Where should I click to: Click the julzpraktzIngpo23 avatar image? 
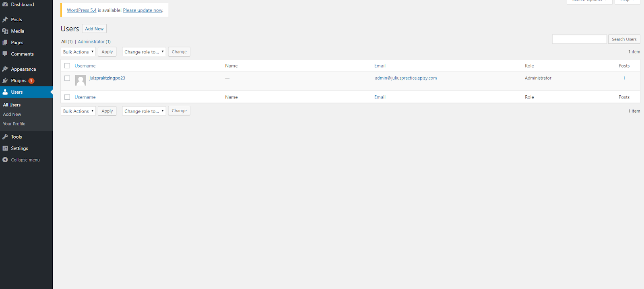tap(80, 80)
